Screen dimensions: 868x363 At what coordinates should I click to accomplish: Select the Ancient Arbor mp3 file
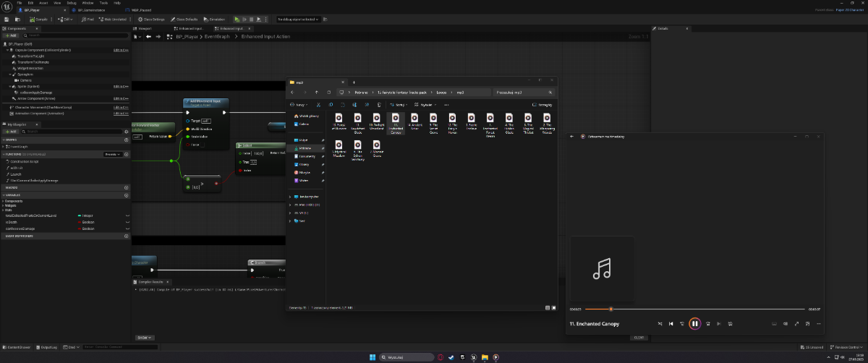414,120
